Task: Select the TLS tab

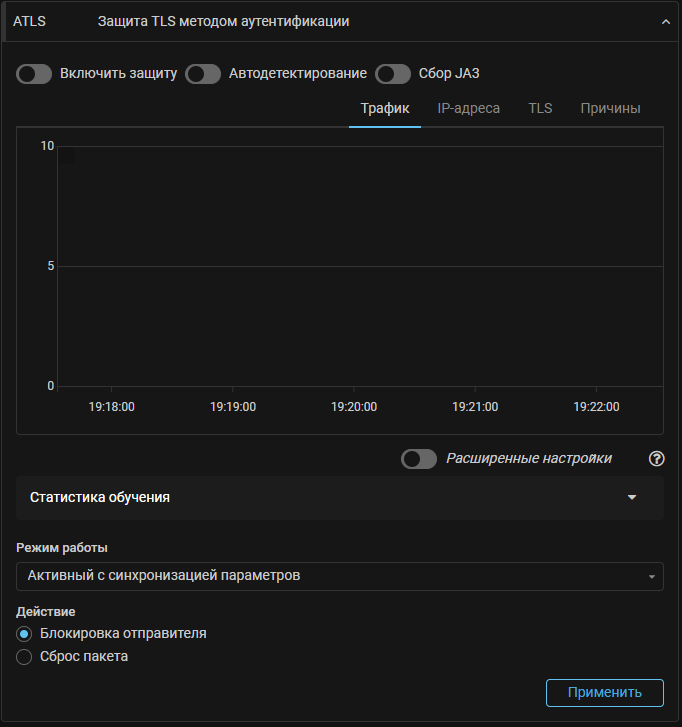Action: 540,108
